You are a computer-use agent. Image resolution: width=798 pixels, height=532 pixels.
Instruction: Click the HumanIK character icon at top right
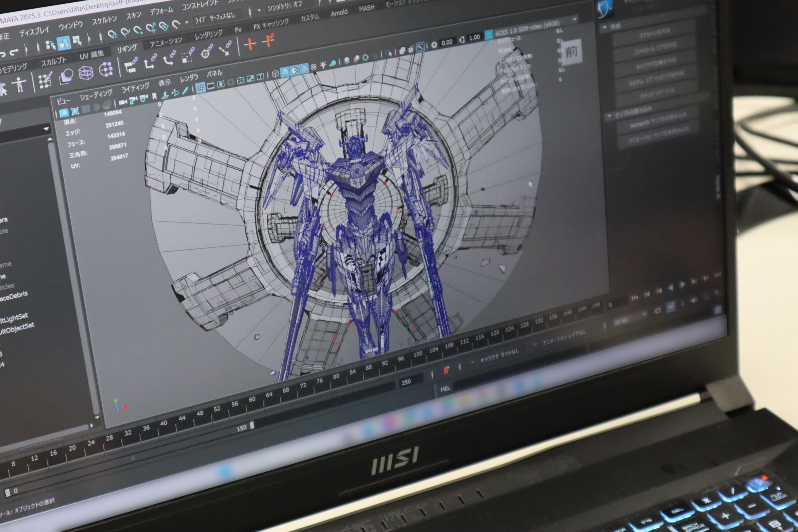point(605,9)
